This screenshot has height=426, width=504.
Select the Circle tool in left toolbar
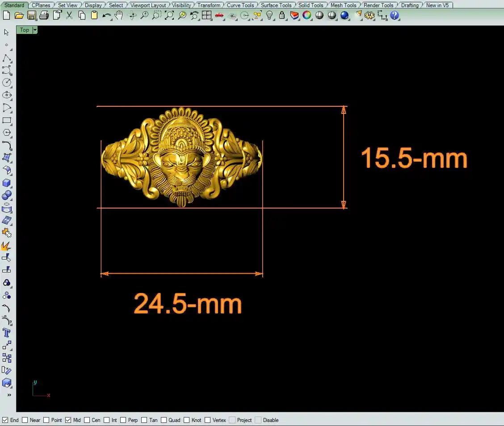click(x=7, y=83)
